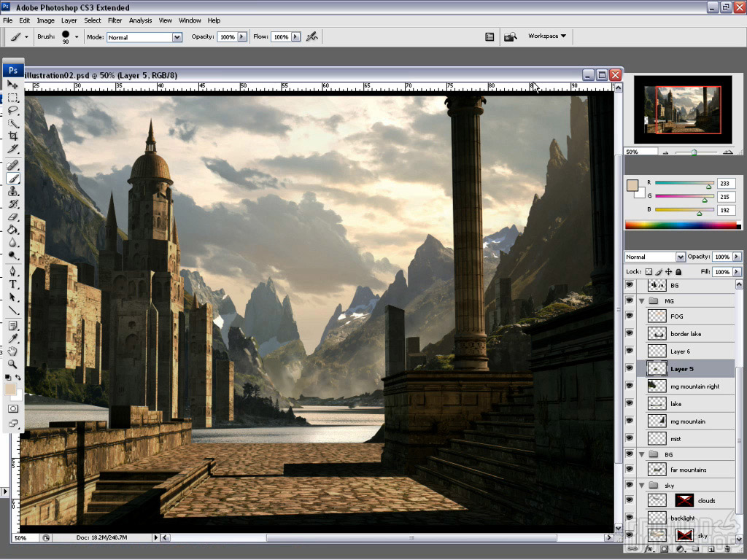The height and width of the screenshot is (560, 747).
Task: Open the Layer menu
Action: tap(69, 20)
